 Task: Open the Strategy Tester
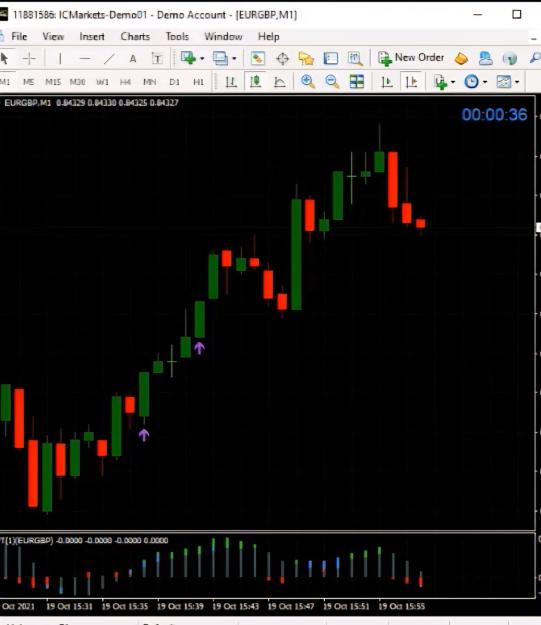pyautogui.click(x=355, y=59)
